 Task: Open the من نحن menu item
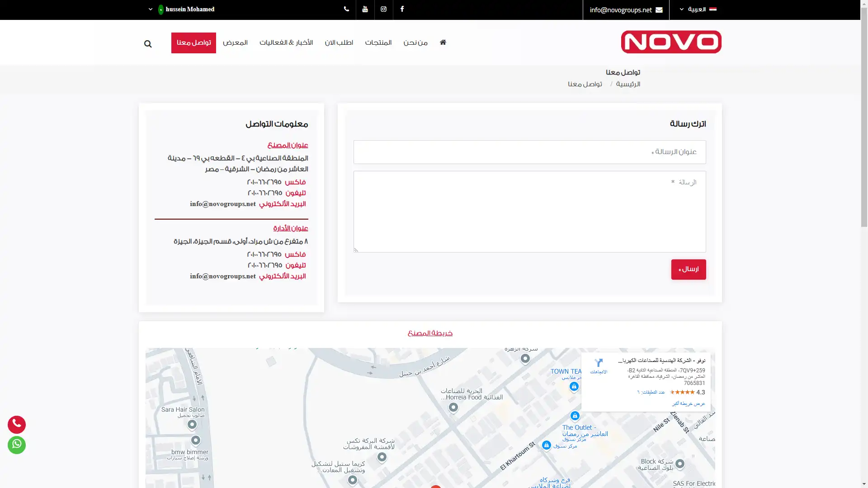point(415,43)
